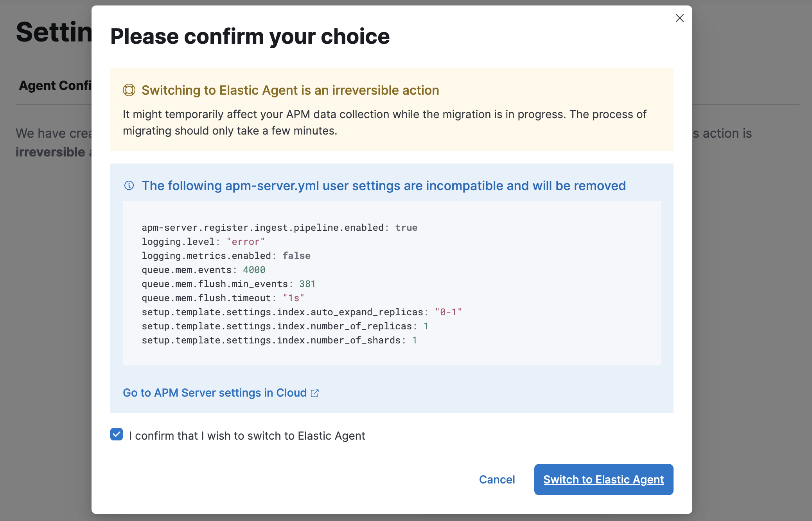Screen dimensions: 812x521
Task: Click the info circle icon in blue section
Action: [x=128, y=185]
